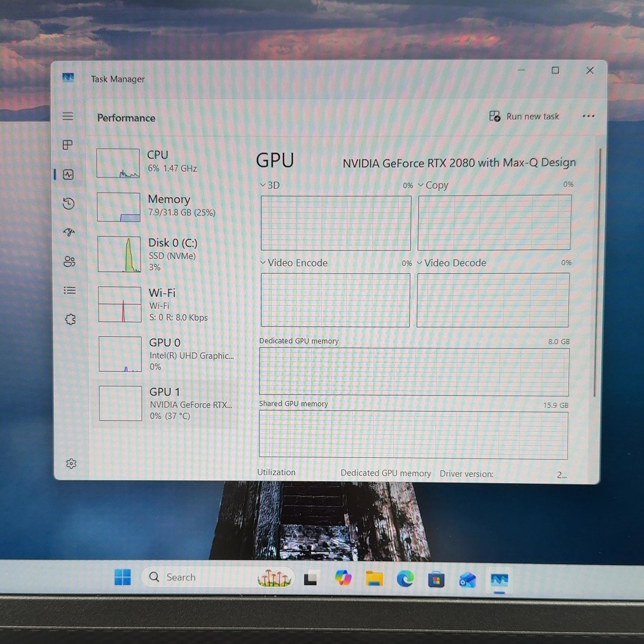Open Microsoft Store from the taskbar
The image size is (644, 644).
tap(436, 579)
